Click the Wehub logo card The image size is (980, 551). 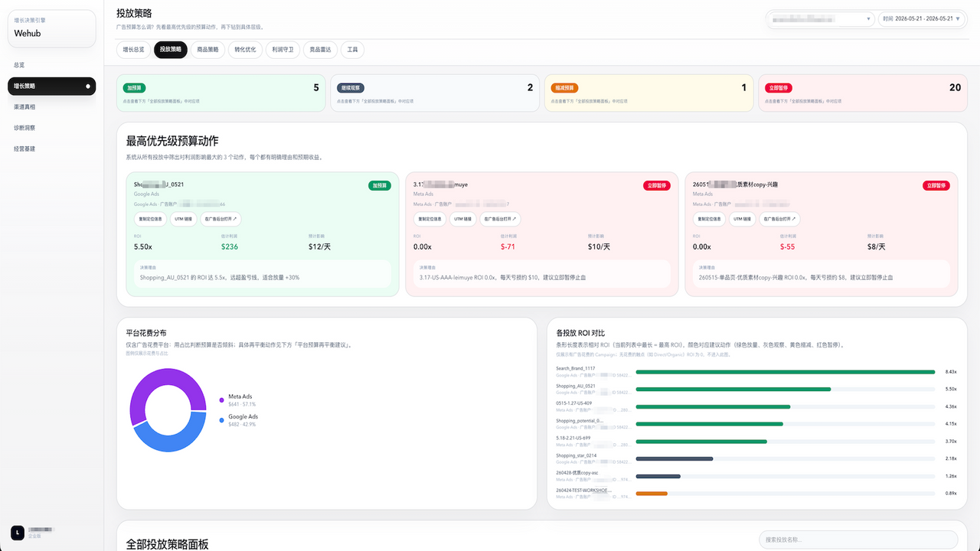[51, 29]
